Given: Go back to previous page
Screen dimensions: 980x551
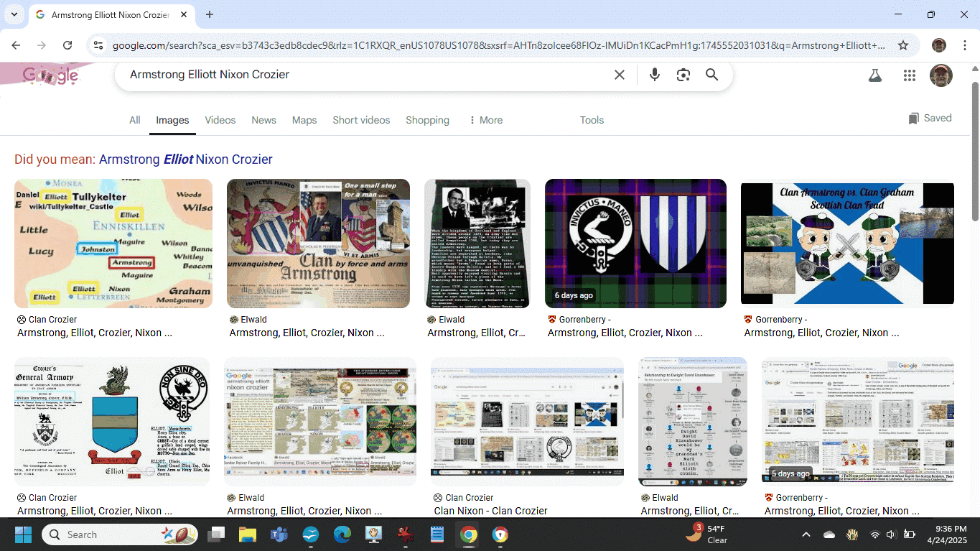Looking at the screenshot, I should (x=16, y=45).
